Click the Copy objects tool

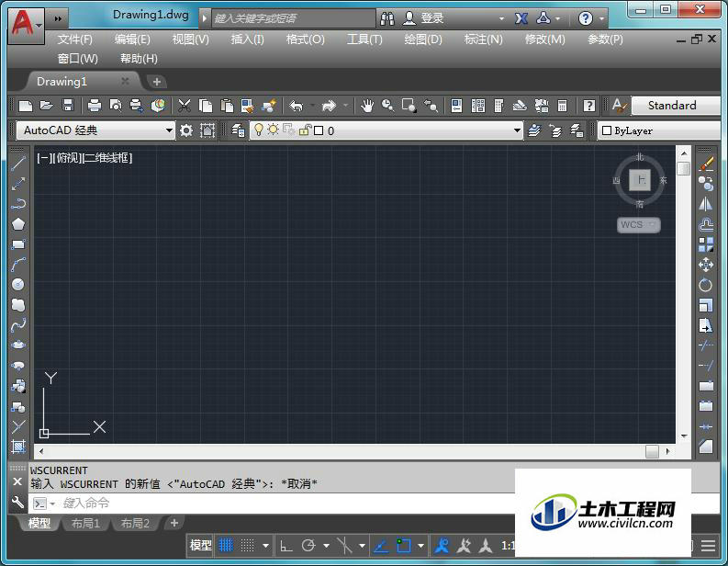coord(706,184)
